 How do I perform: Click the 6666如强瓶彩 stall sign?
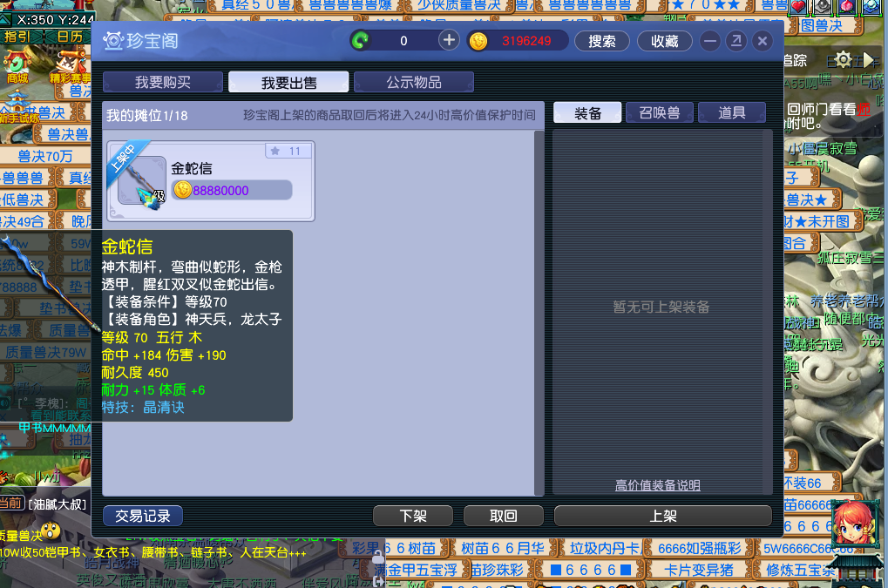(700, 549)
